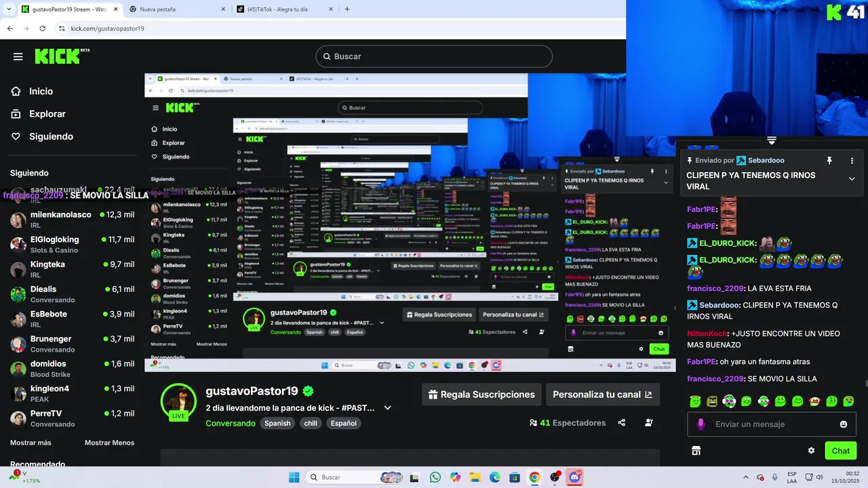Screen dimensions: 868x488
Task: Expand the stream title chevron next to #PAST...
Action: [388, 408]
